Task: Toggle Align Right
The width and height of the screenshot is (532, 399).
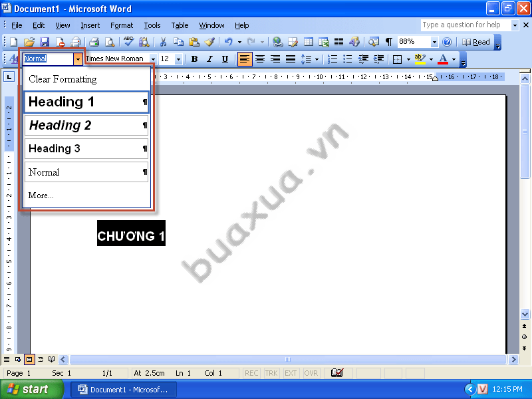Action: 275,59
